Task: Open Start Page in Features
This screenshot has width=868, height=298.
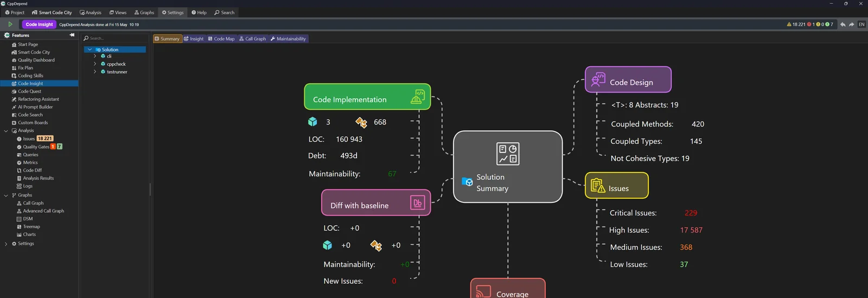Action: (x=25, y=45)
